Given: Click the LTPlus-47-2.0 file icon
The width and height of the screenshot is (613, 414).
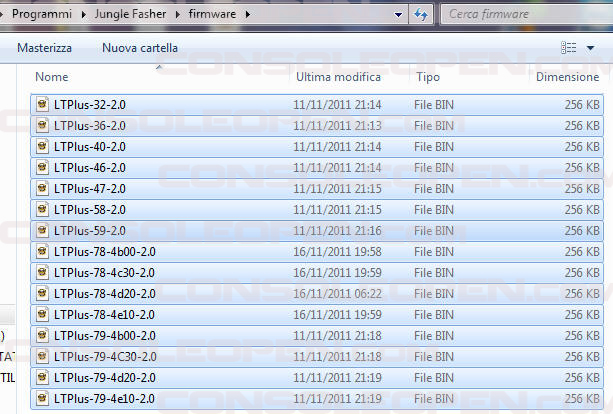Looking at the screenshot, I should click(42, 188).
